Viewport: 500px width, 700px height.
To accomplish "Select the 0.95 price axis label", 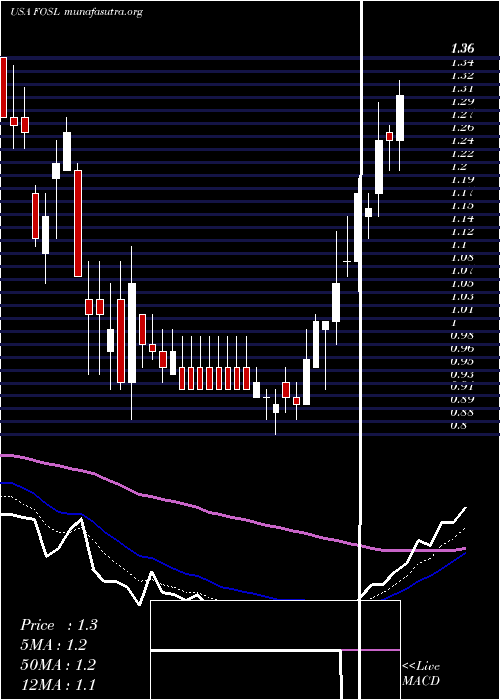I will [463, 361].
